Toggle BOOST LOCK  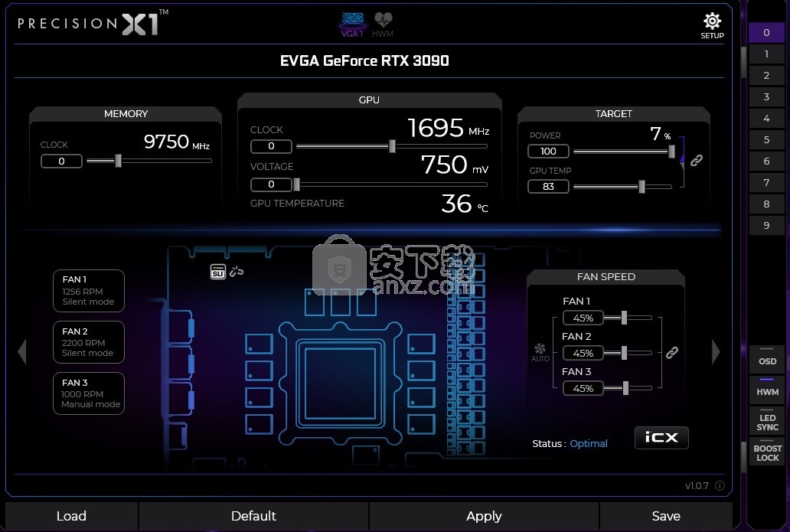pos(767,452)
